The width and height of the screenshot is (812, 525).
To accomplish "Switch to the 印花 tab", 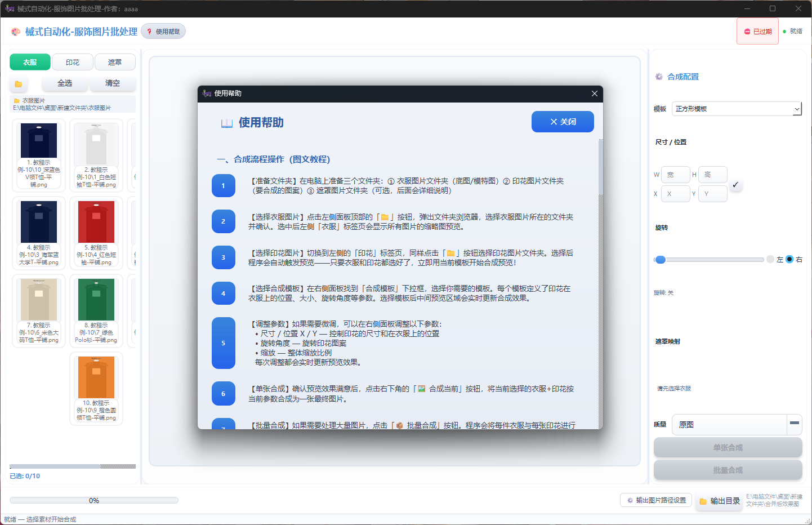I will (73, 62).
